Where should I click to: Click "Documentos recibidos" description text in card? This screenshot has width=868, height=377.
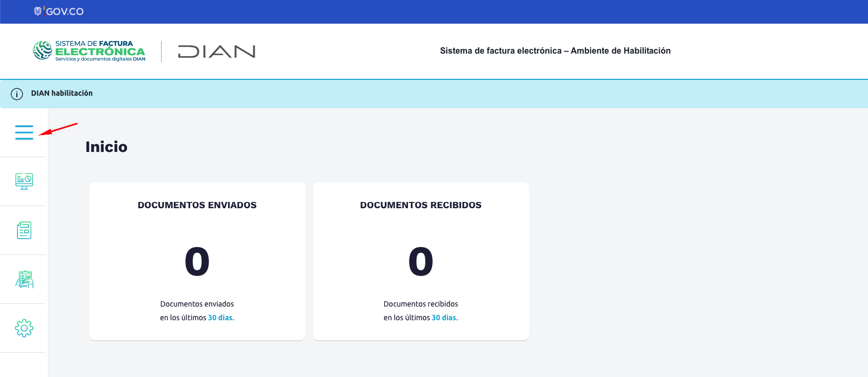421,304
